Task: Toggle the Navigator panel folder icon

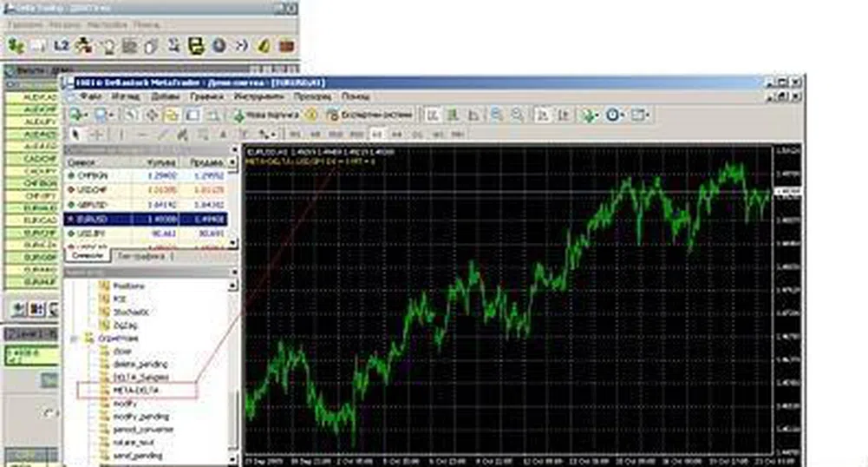Action: point(171,115)
